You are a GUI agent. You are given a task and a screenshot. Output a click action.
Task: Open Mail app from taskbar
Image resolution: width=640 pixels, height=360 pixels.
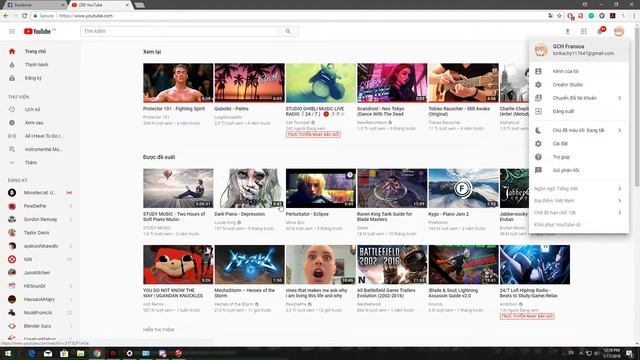click(x=48, y=353)
